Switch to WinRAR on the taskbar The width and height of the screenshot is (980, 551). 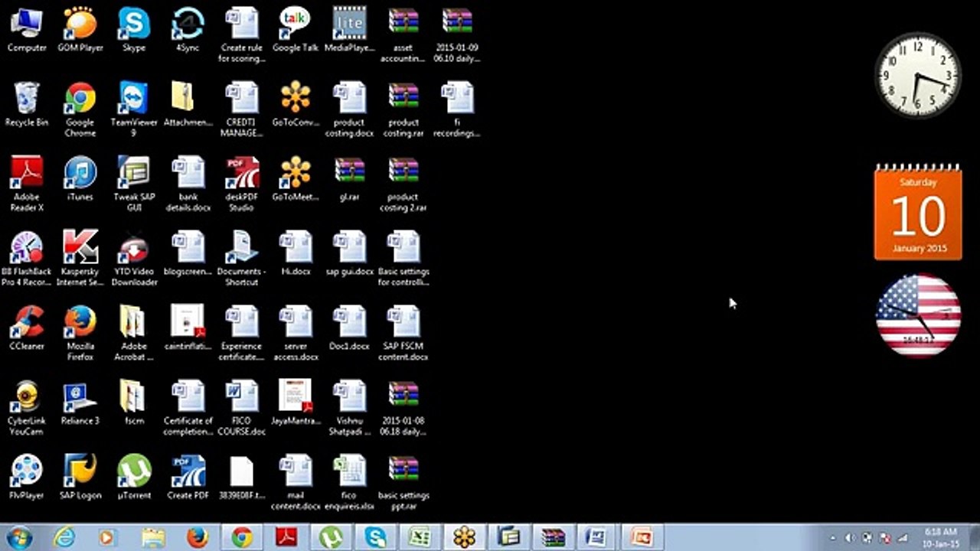553,537
